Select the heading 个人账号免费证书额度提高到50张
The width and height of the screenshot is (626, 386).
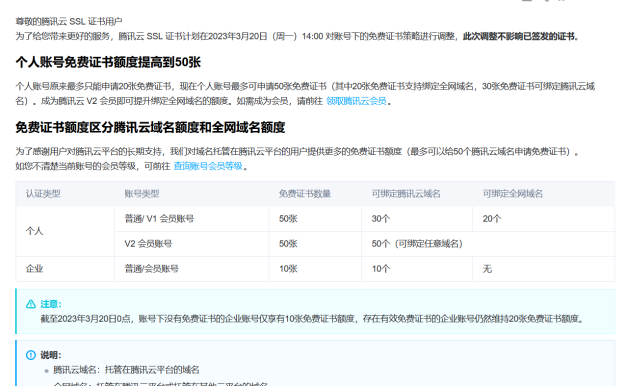[x=108, y=62]
